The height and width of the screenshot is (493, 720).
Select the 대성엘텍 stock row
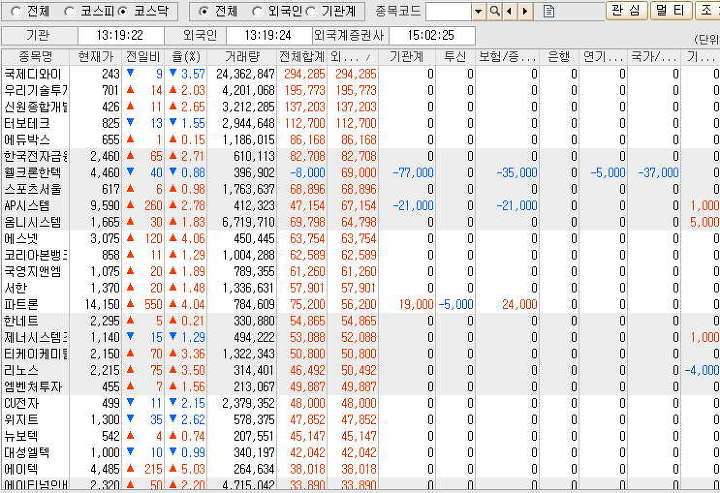(x=360, y=453)
